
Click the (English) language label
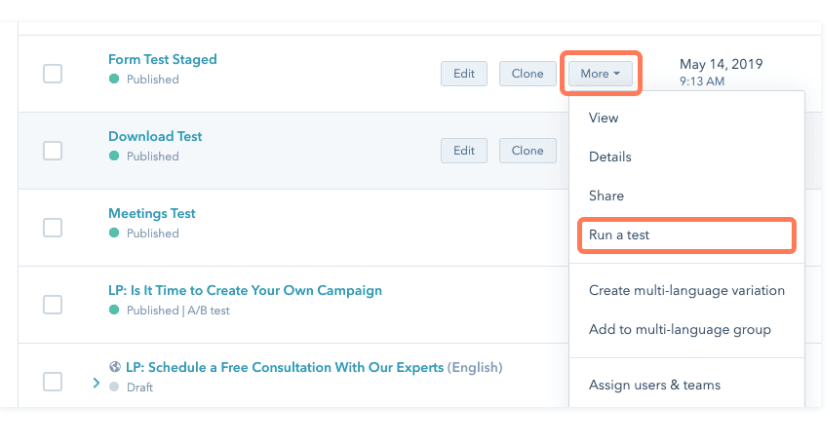[x=475, y=368]
